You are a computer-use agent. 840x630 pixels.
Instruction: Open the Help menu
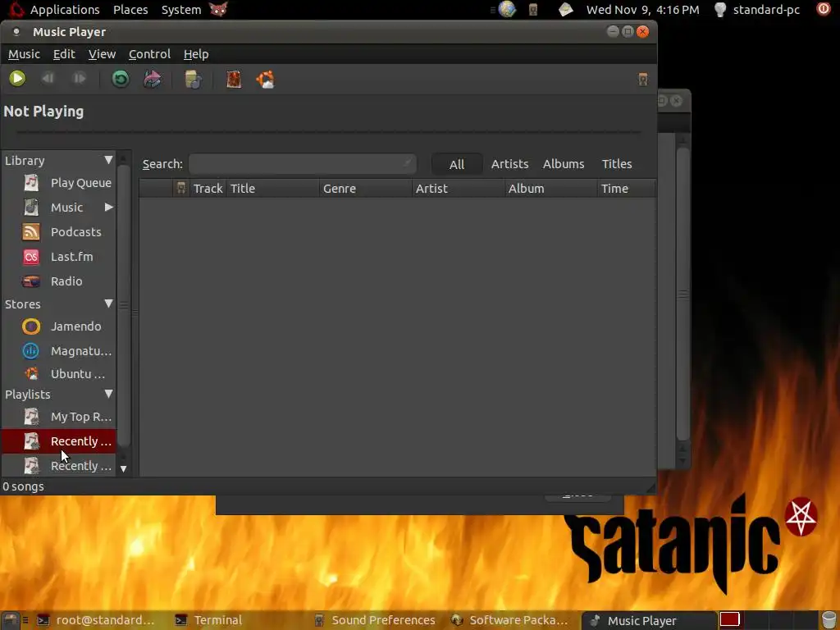(x=196, y=54)
